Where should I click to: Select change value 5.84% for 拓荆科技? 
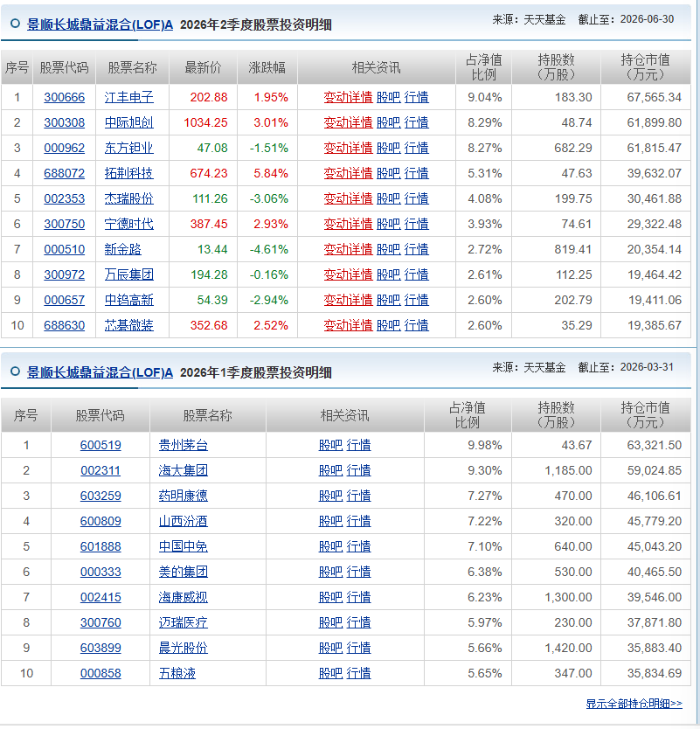pos(271,173)
